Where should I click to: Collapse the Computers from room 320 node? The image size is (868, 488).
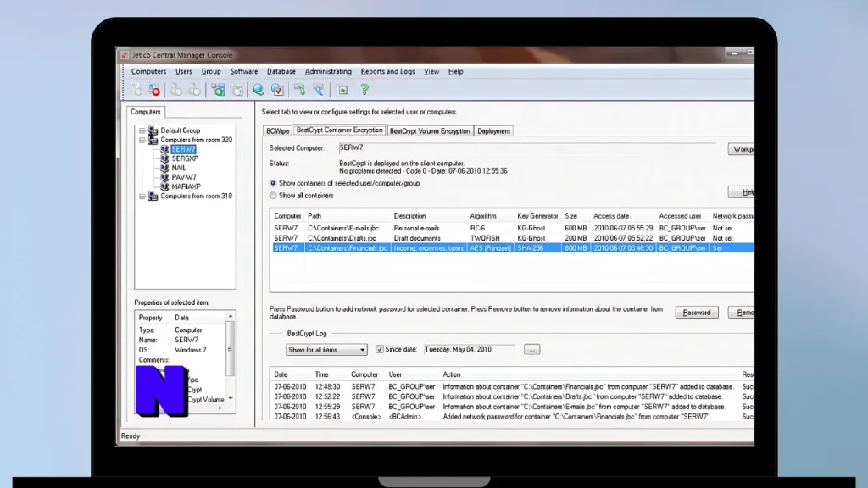[142, 140]
